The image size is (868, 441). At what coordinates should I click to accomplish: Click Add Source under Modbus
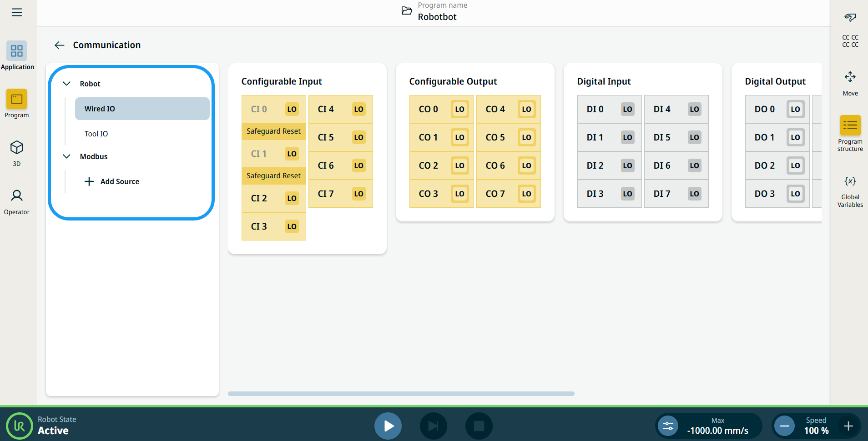pyautogui.click(x=112, y=181)
